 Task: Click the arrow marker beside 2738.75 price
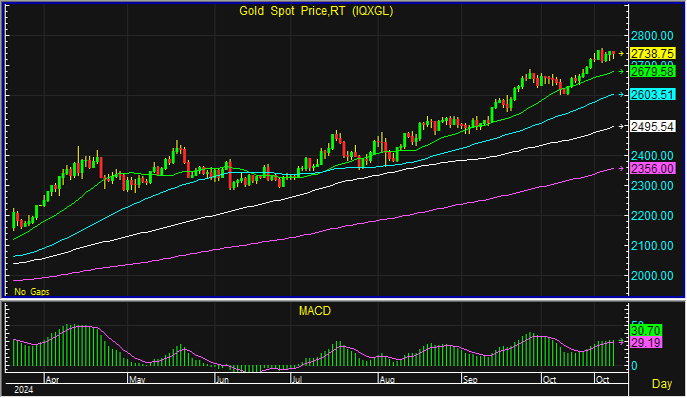[x=621, y=53]
